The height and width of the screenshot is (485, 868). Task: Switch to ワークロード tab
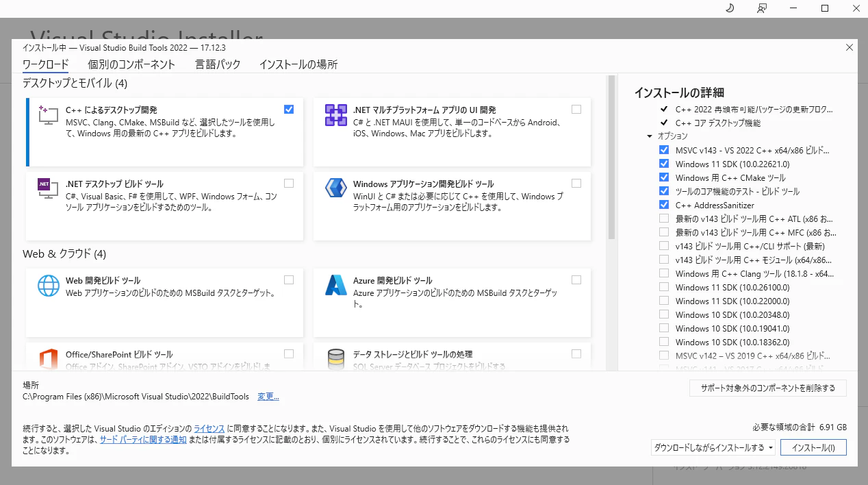click(x=46, y=64)
